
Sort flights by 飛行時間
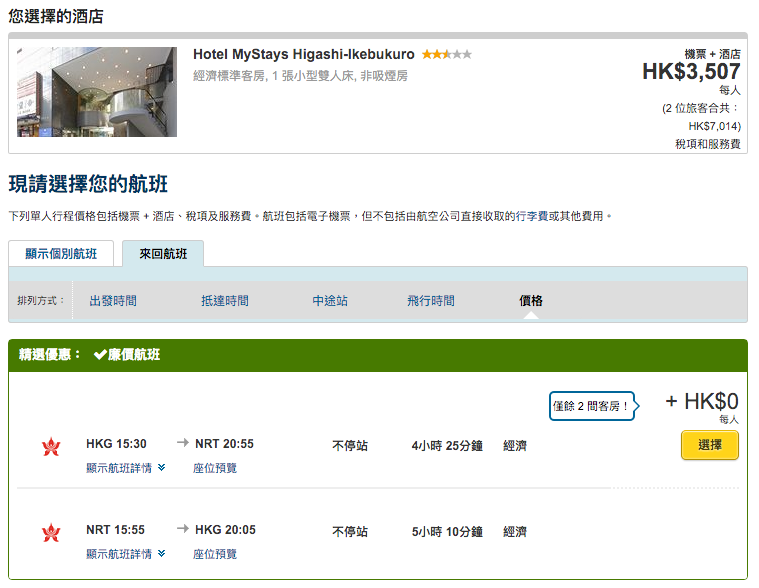click(431, 301)
